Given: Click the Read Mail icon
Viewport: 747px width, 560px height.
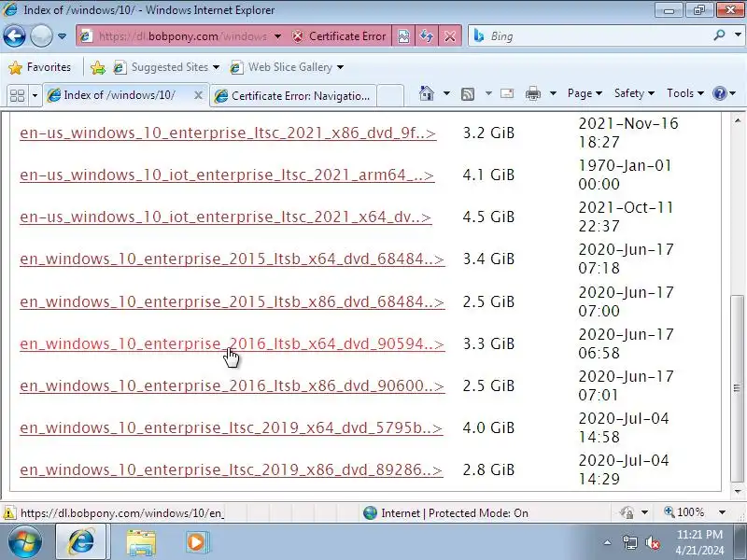Looking at the screenshot, I should point(507,93).
